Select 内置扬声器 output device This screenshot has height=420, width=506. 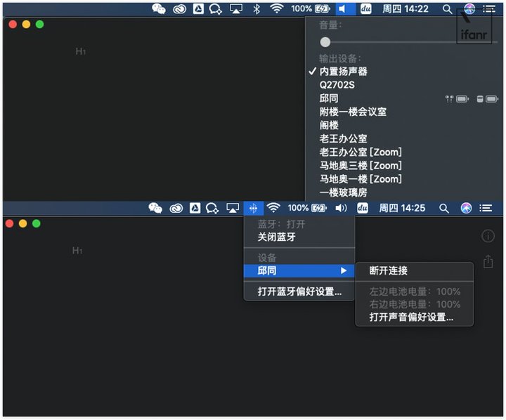(x=403, y=72)
